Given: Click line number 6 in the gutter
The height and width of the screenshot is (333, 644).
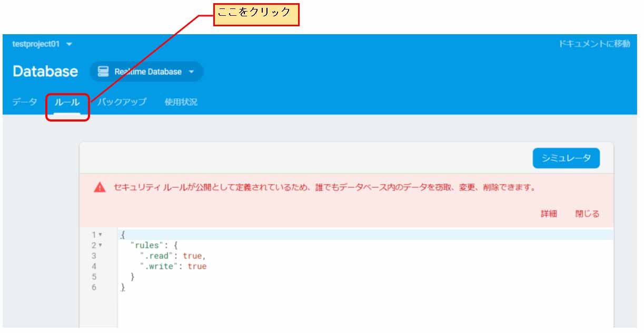Looking at the screenshot, I should pos(94,287).
